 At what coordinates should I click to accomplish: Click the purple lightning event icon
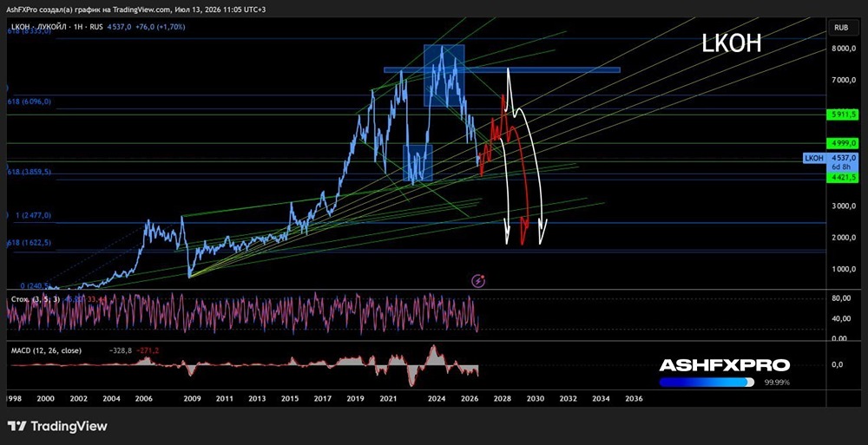click(478, 281)
